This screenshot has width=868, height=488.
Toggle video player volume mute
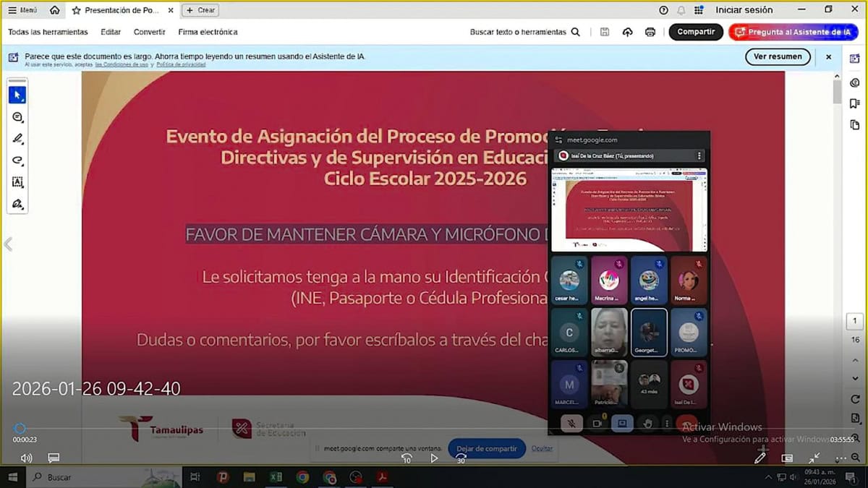click(27, 458)
